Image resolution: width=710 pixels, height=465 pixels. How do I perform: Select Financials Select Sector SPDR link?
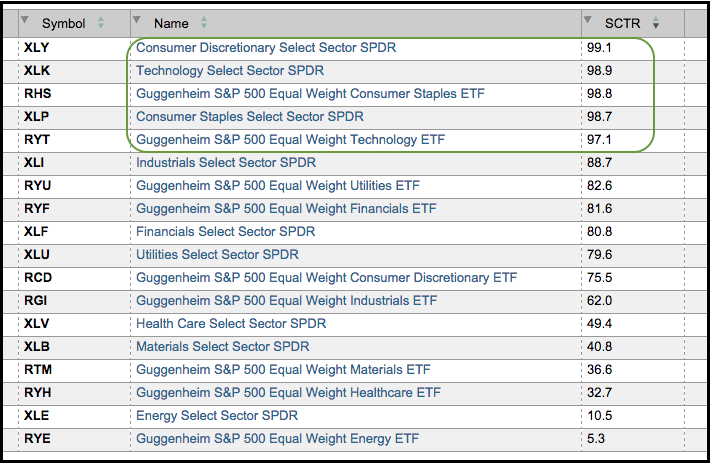(225, 232)
